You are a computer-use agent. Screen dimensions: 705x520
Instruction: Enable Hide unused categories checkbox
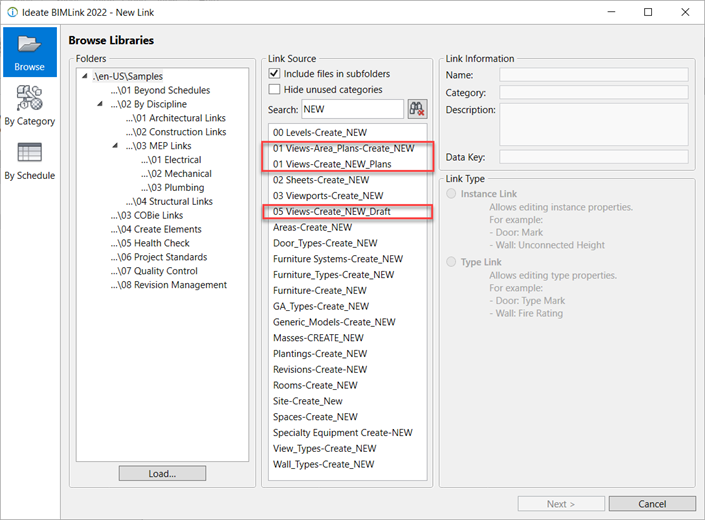(x=275, y=89)
